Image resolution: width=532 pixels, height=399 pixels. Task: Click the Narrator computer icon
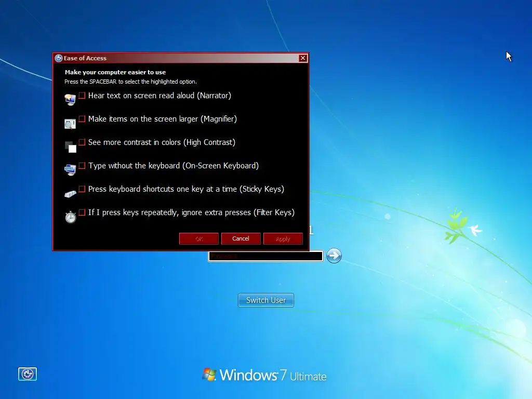pos(70,100)
